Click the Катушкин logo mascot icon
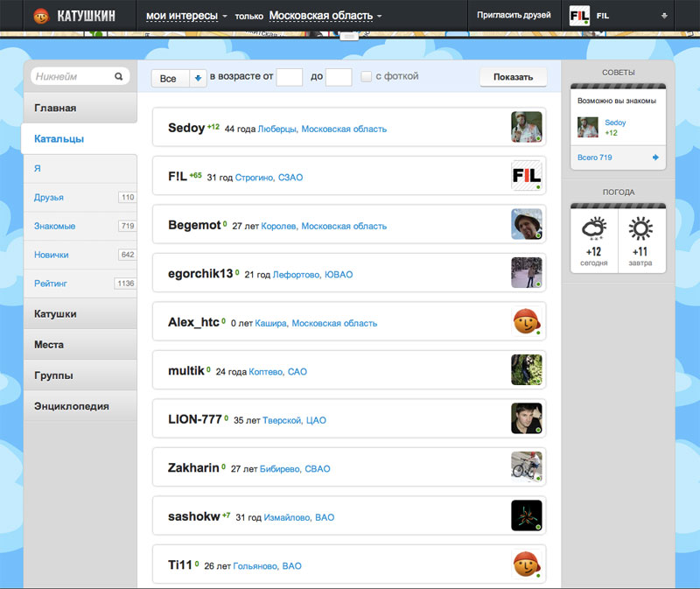Viewport: 700px width, 589px height. point(41,16)
